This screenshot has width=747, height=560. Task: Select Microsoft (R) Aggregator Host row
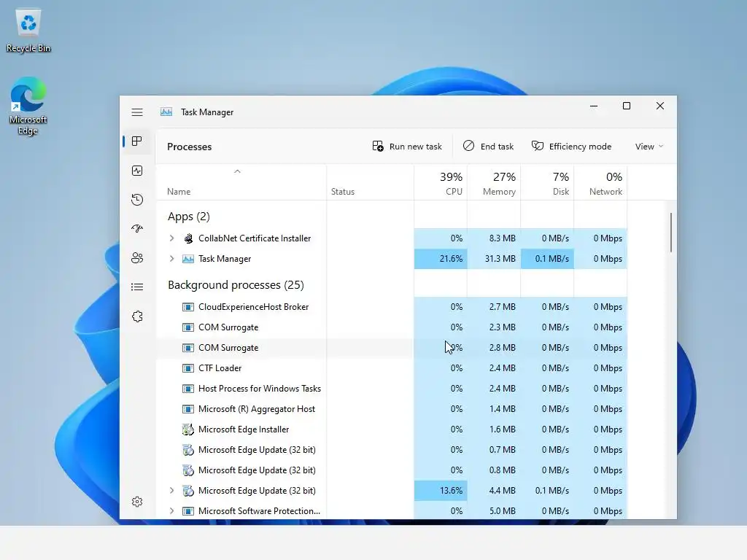pyautogui.click(x=392, y=409)
